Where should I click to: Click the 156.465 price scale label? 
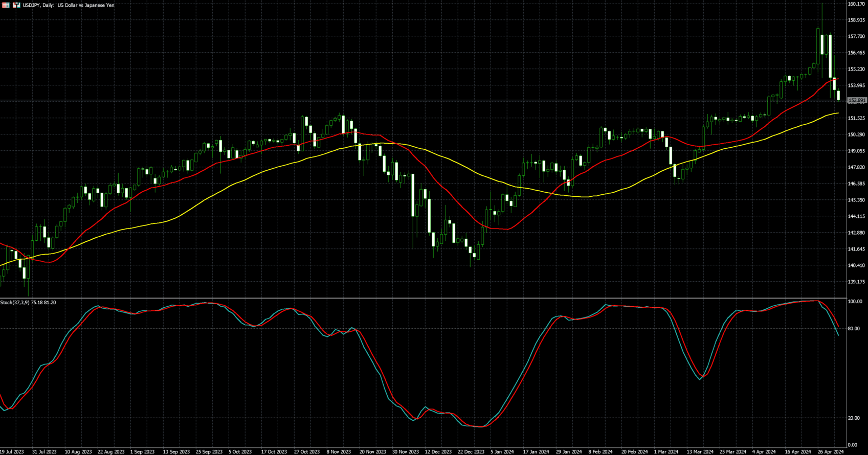(x=856, y=53)
